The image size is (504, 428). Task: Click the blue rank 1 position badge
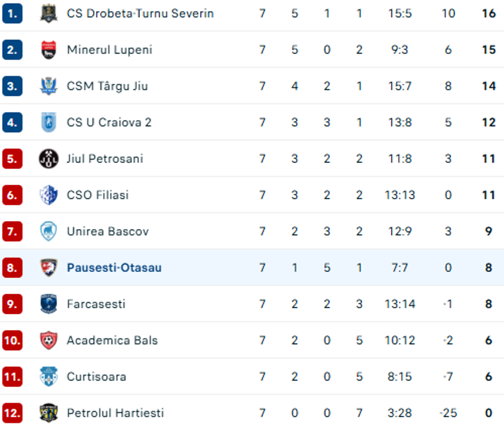tap(12, 13)
